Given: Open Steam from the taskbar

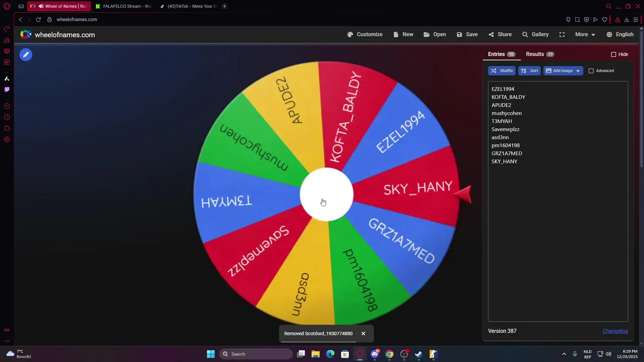Looking at the screenshot, I should (419, 354).
